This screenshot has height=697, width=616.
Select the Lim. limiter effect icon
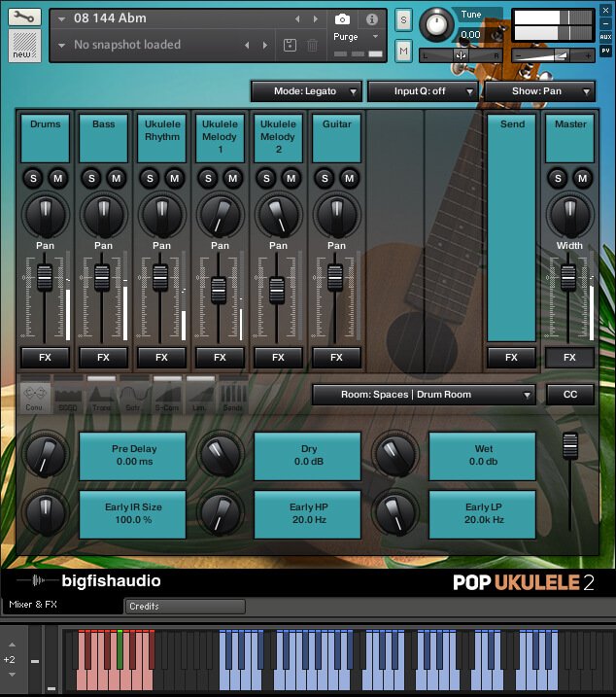coord(200,398)
